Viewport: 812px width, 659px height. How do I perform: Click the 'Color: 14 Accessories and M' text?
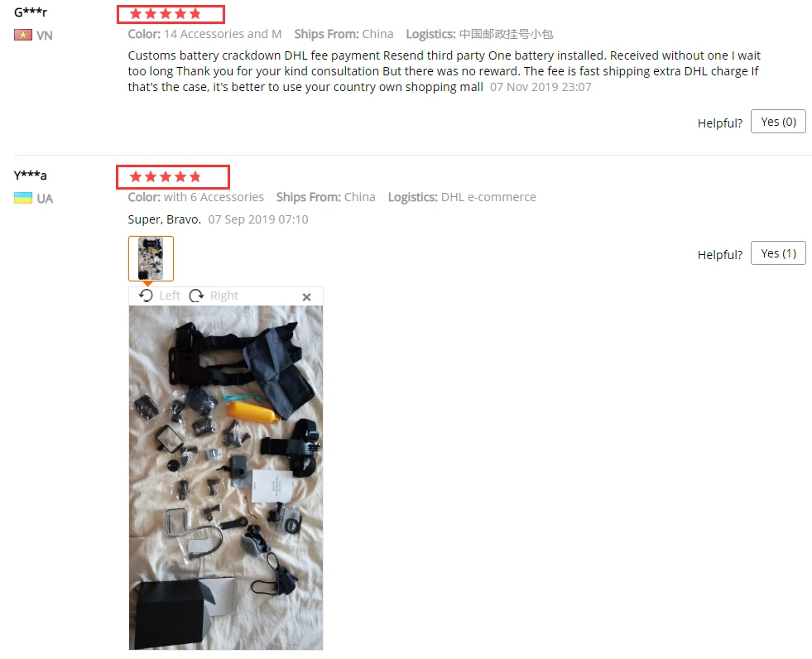(x=204, y=34)
